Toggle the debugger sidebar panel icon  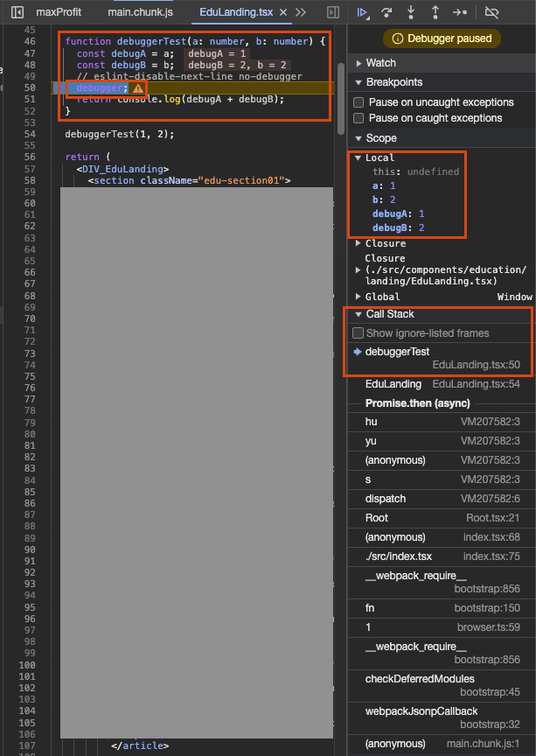point(333,12)
